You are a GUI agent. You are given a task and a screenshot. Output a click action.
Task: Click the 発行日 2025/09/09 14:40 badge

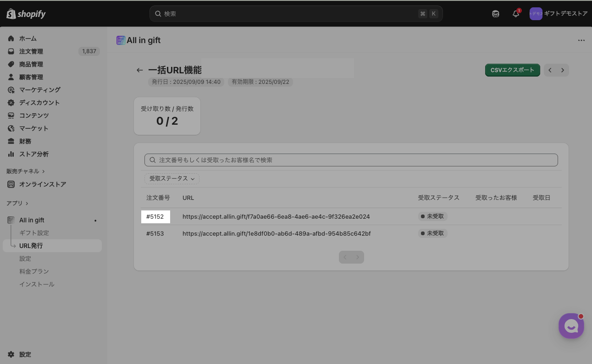186,82
